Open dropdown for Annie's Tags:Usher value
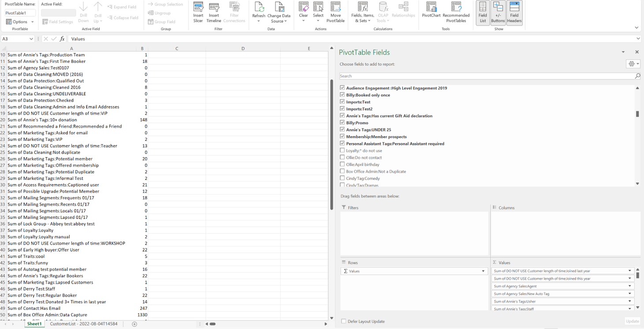 (x=630, y=301)
